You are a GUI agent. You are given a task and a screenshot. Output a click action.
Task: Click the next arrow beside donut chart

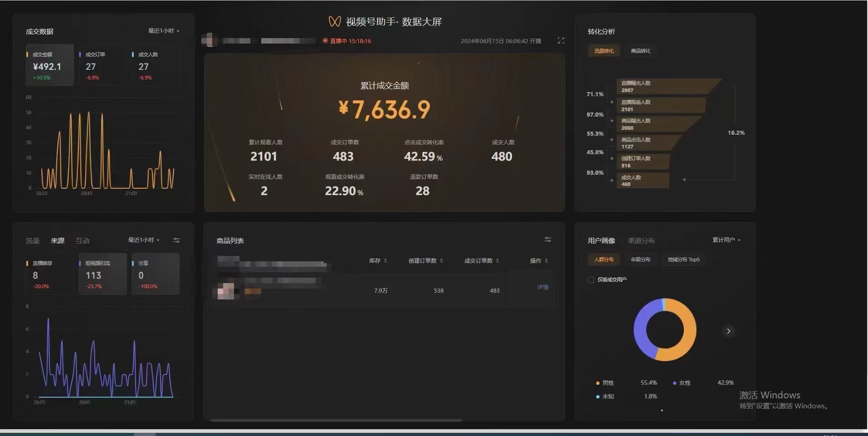[x=728, y=331]
